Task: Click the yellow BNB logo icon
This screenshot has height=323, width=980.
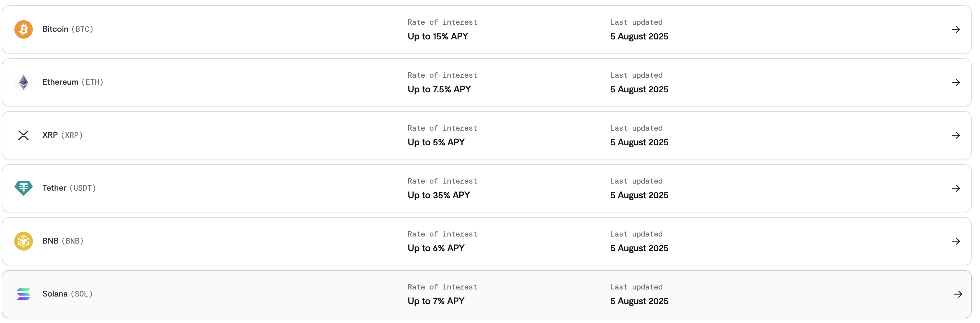Action: pos(24,241)
